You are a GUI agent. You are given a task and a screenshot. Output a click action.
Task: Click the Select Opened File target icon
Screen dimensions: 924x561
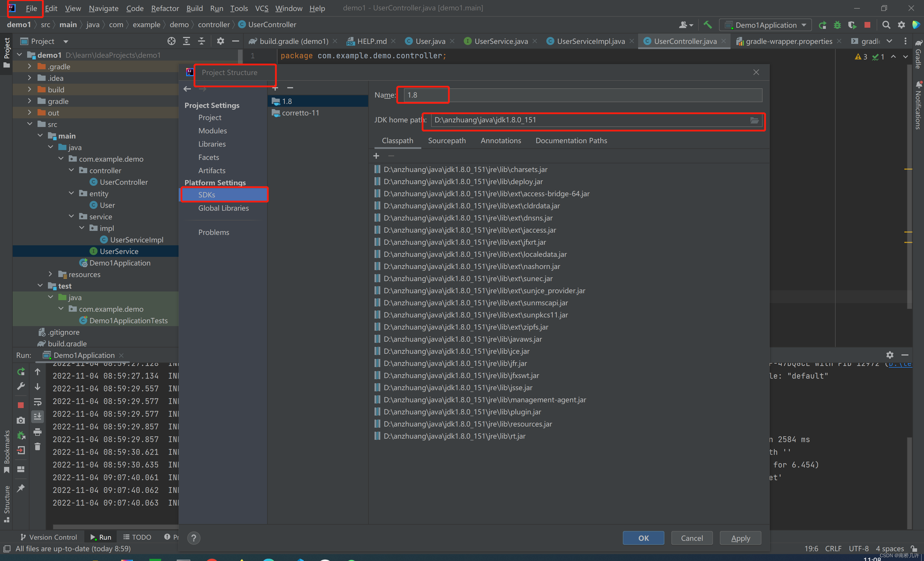click(172, 41)
